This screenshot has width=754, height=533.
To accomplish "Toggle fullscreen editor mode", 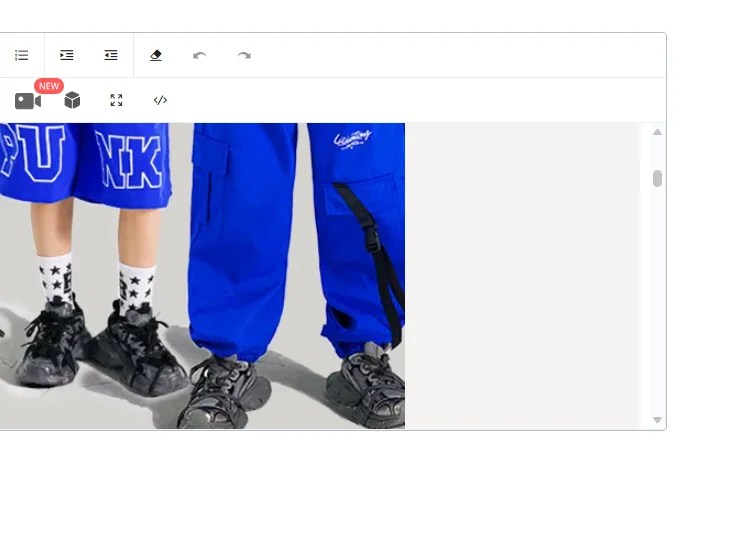I will click(116, 100).
